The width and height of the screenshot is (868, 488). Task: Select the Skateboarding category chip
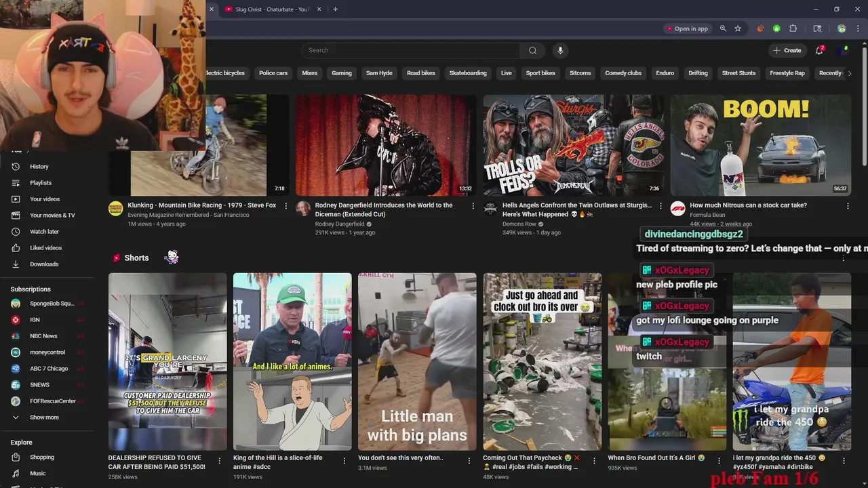(x=468, y=73)
